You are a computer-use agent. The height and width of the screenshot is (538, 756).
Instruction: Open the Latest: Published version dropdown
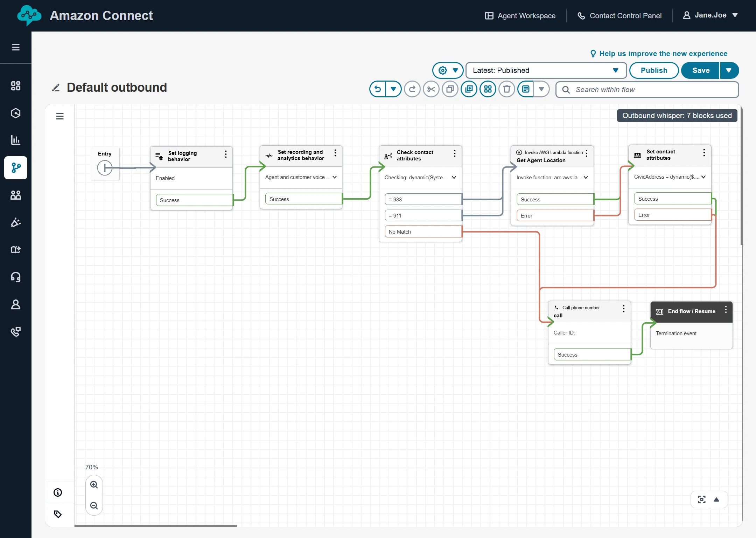tap(546, 70)
